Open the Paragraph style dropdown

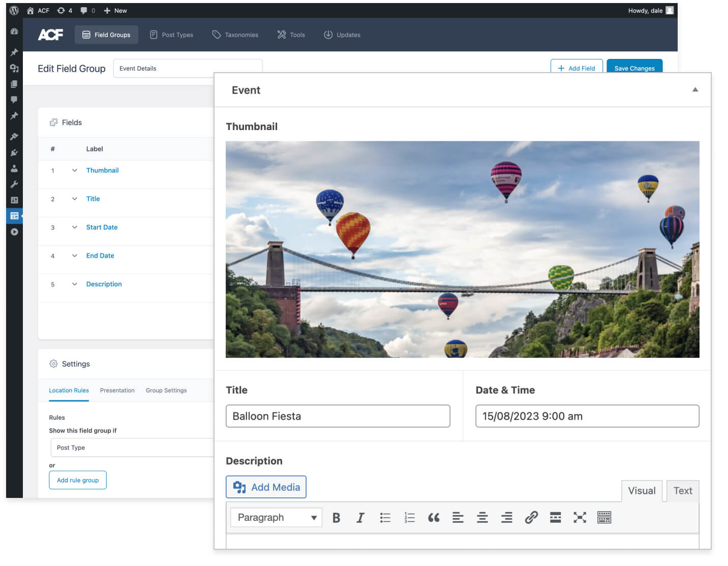(276, 517)
